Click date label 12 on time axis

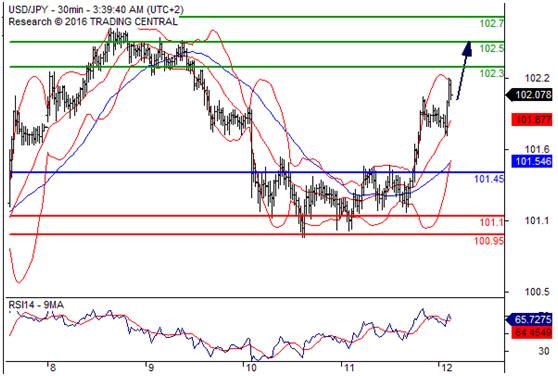447,368
